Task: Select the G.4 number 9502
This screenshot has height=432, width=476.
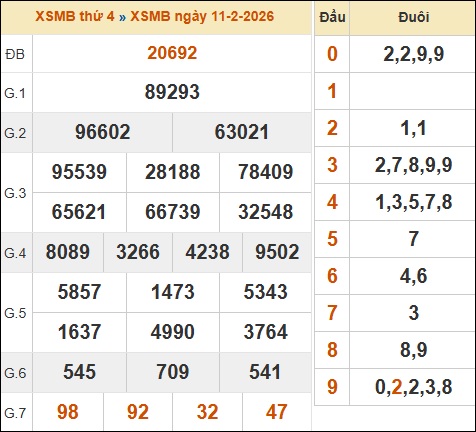Action: coord(277,252)
